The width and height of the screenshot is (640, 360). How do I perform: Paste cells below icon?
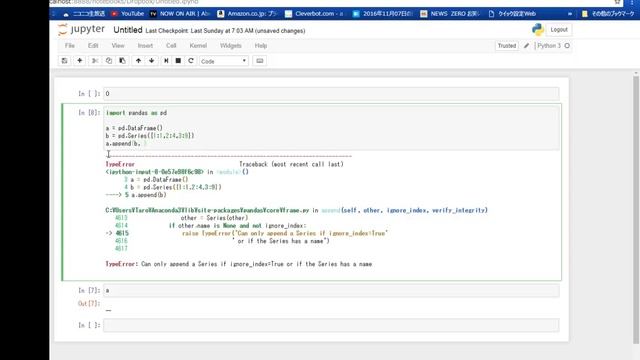pos(122,61)
